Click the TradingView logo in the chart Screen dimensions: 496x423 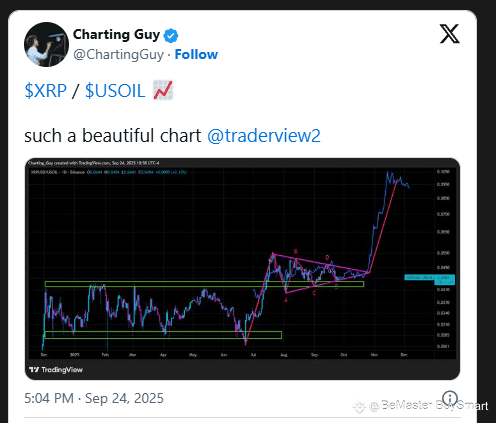coord(56,369)
